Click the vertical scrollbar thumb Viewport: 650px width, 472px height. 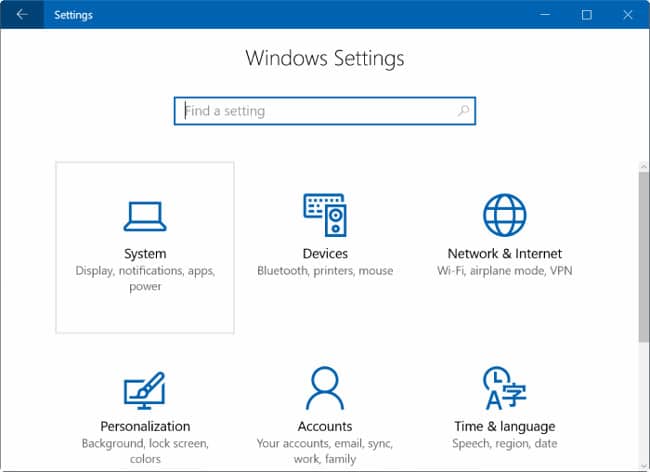pos(644,257)
